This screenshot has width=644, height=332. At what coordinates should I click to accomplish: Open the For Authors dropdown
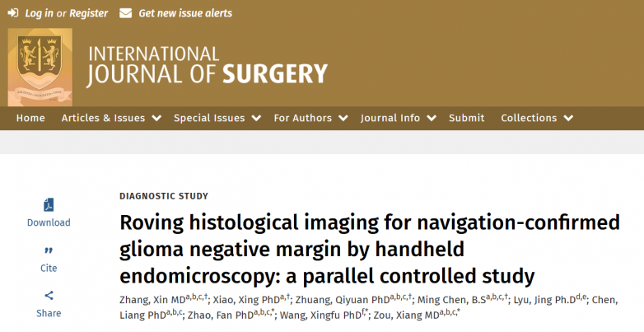(x=310, y=119)
